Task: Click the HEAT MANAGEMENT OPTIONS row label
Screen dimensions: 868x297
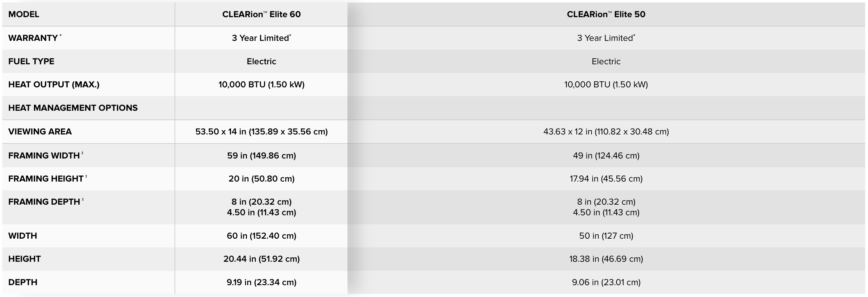Action: click(x=73, y=108)
